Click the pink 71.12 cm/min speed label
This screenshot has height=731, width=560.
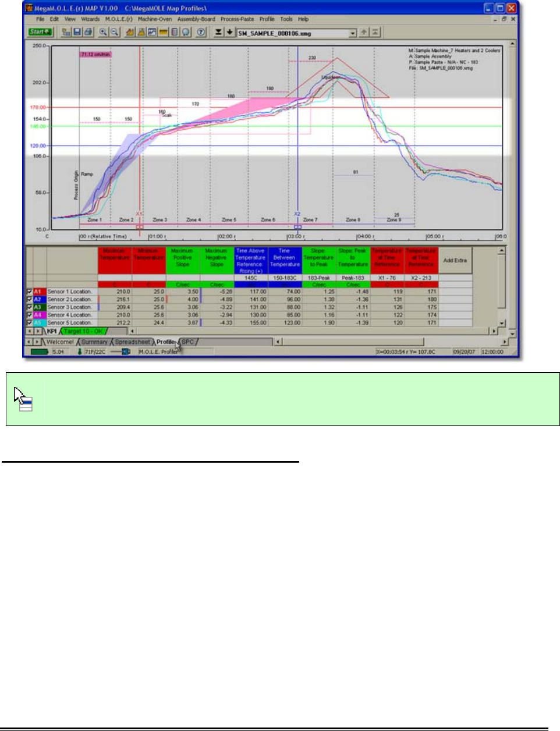pyautogui.click(x=95, y=54)
